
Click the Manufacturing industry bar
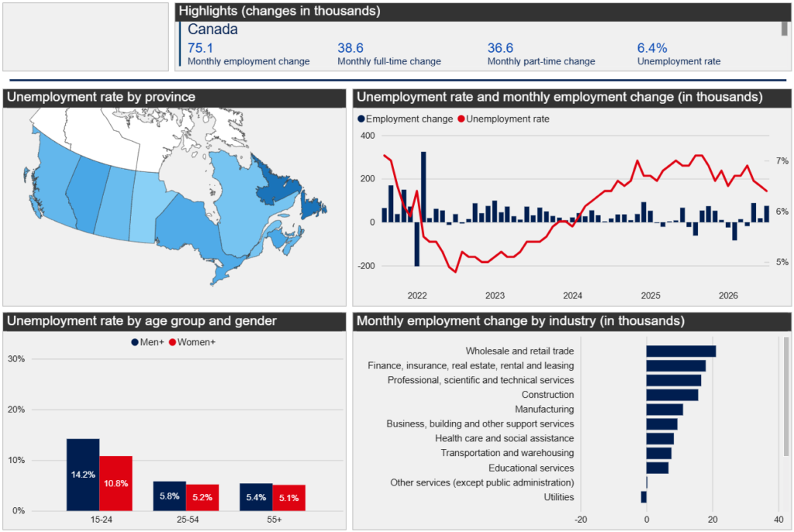[665, 409]
